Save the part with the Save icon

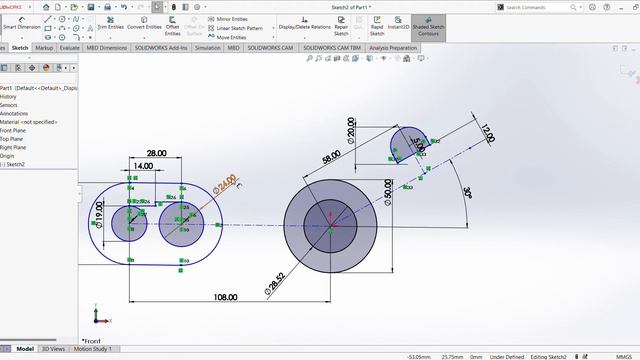(x=91, y=7)
